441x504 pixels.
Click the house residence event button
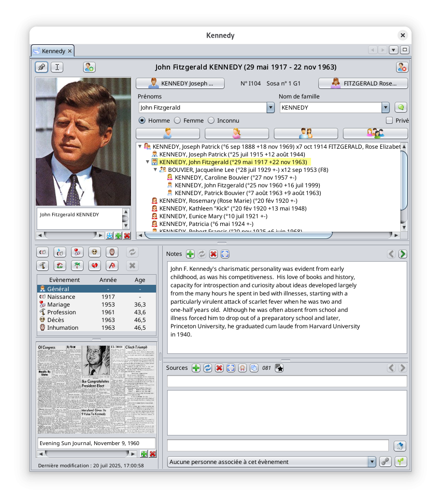point(60,266)
